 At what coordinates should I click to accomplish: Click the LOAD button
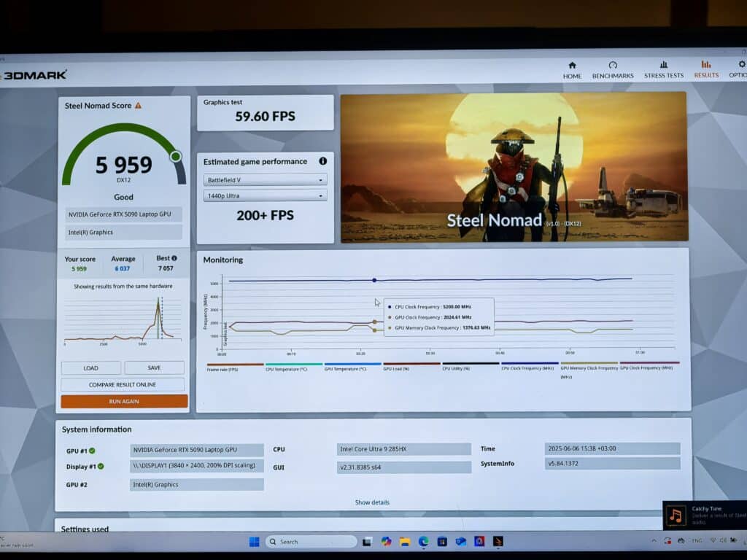[x=90, y=368]
